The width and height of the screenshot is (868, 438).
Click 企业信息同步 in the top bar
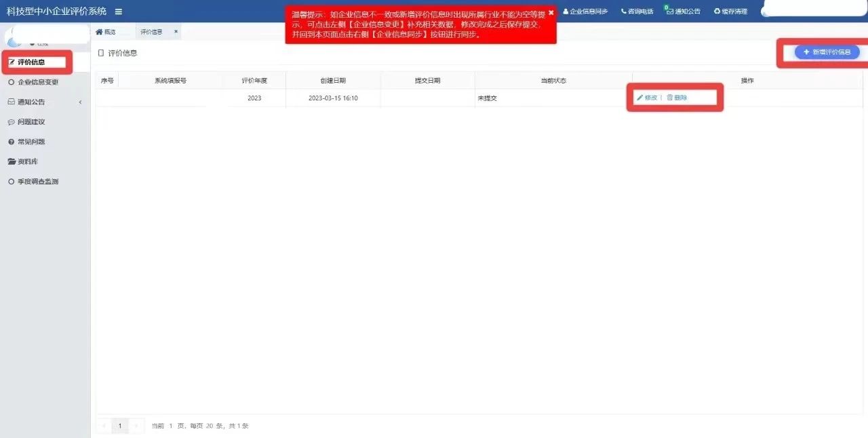tap(585, 12)
